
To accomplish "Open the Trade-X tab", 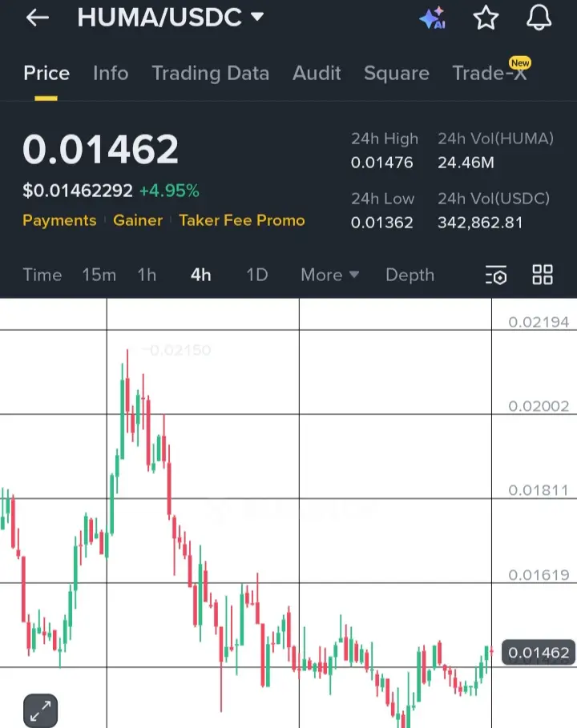I will (490, 74).
